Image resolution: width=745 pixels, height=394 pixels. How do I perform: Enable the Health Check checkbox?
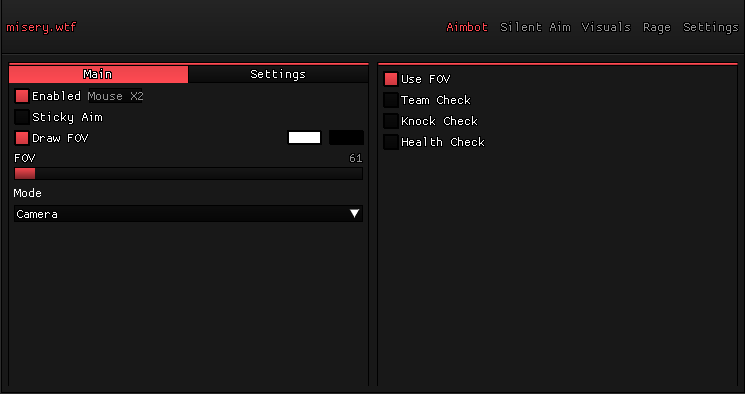pyautogui.click(x=391, y=142)
